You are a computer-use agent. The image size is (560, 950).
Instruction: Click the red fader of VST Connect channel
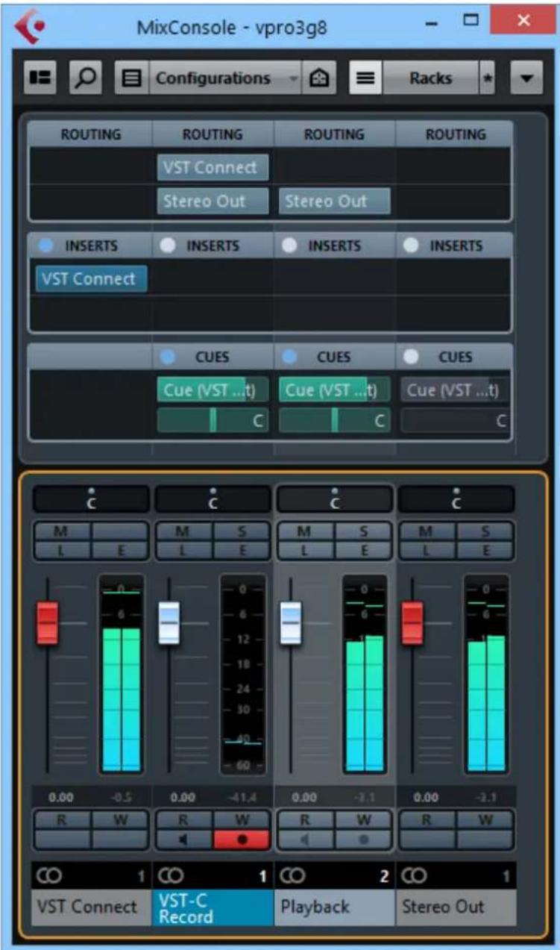tap(47, 622)
